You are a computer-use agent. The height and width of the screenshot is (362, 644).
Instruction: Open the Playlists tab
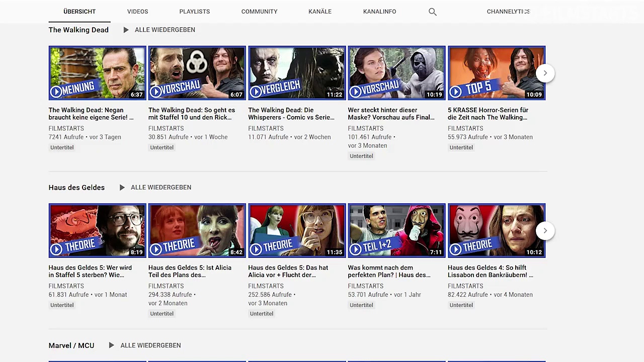click(194, 12)
